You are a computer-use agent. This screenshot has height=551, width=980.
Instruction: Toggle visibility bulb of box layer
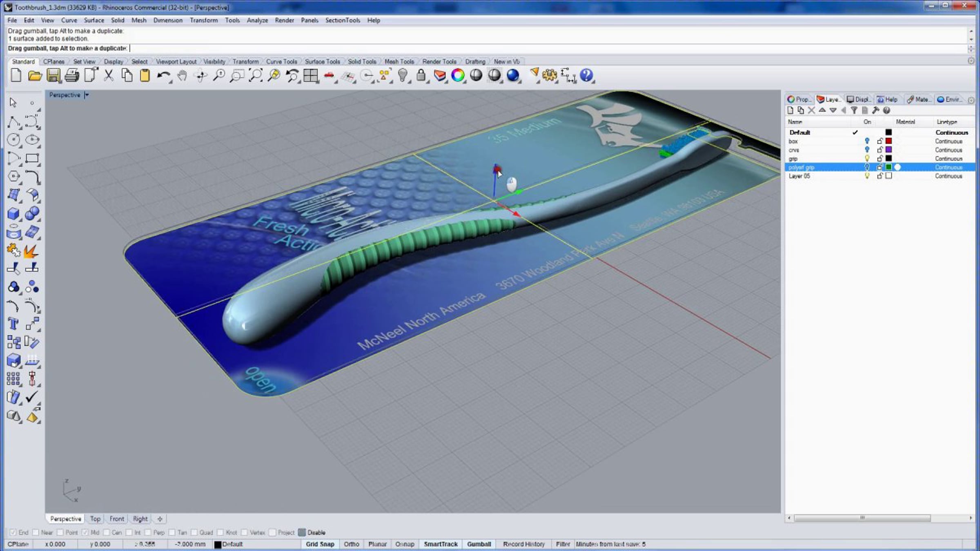(867, 141)
